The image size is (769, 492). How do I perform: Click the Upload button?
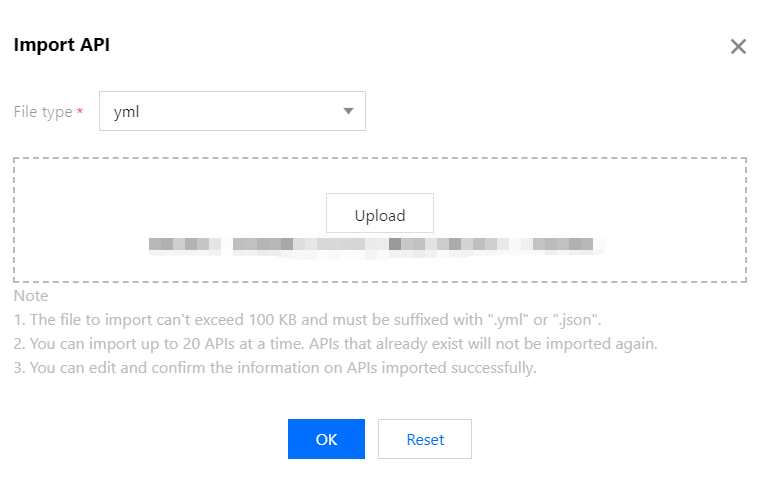[x=380, y=214]
